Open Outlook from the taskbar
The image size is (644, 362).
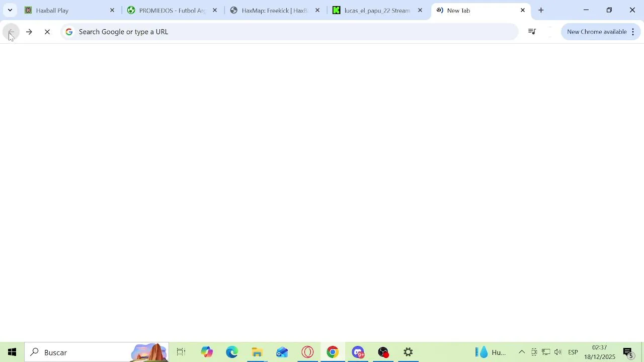(x=282, y=352)
